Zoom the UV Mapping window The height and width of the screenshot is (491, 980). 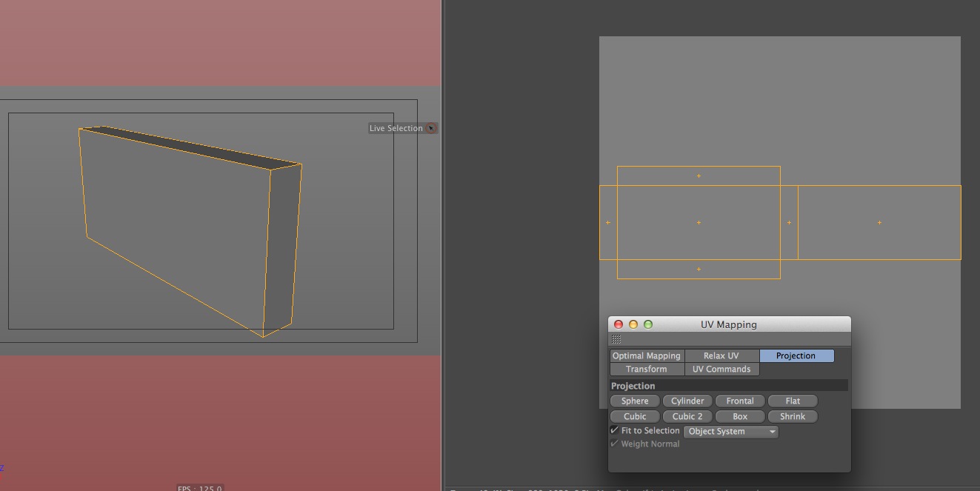(x=648, y=324)
